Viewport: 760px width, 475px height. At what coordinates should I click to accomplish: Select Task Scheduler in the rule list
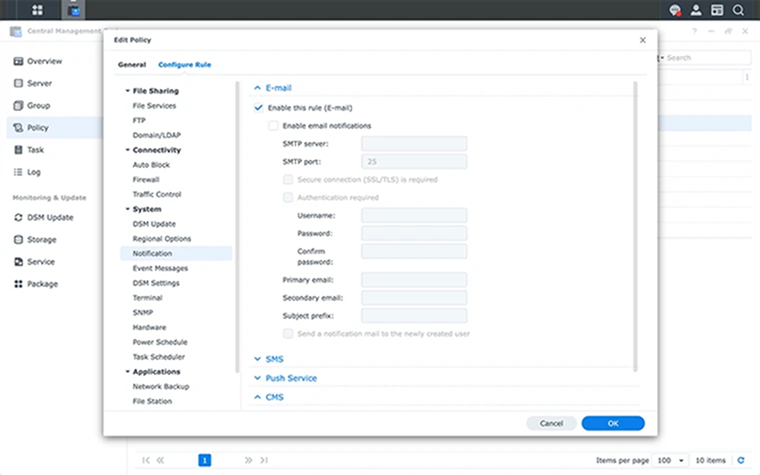[x=158, y=357]
